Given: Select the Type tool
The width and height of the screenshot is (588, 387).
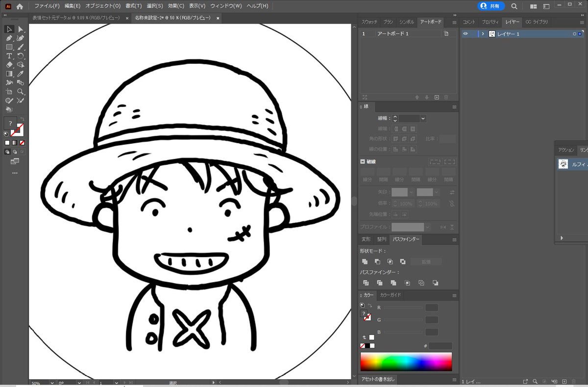Looking at the screenshot, I should click(9, 56).
